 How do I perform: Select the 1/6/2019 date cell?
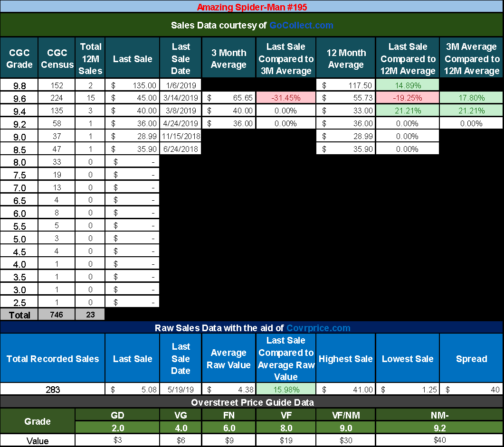click(181, 85)
